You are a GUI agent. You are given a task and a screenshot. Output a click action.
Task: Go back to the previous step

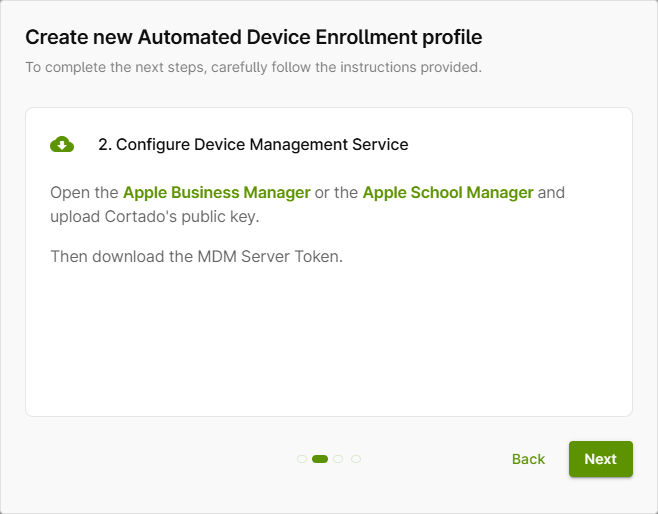click(528, 459)
